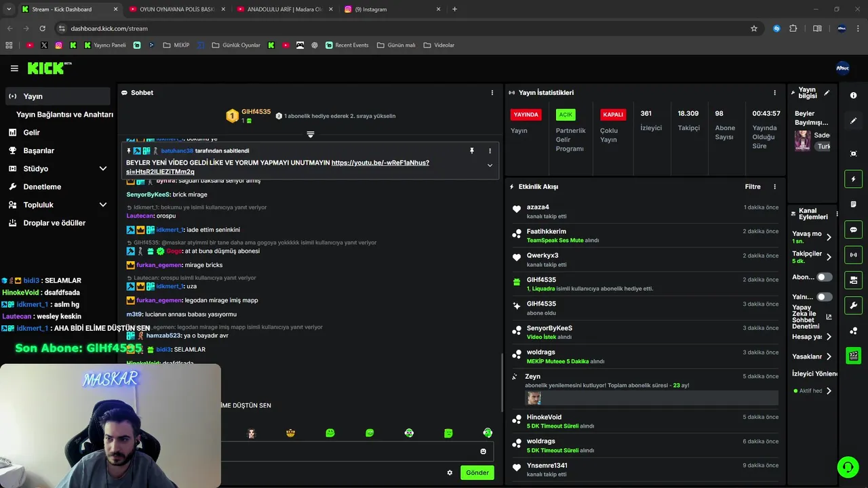The image size is (868, 488).
Task: Click the green clapperboard clip icon
Action: coord(854,355)
